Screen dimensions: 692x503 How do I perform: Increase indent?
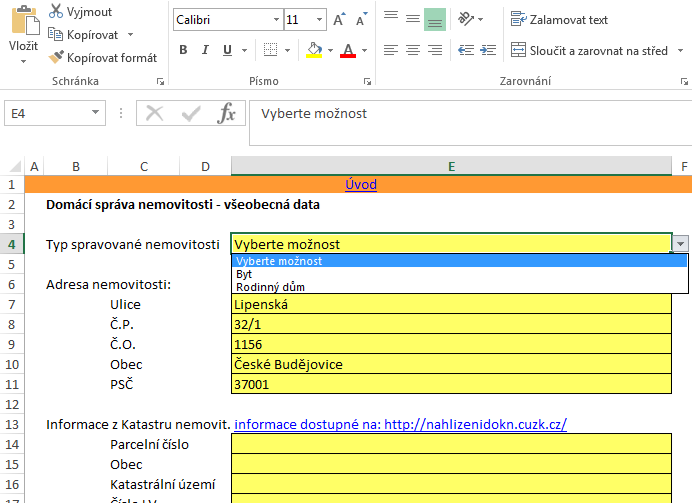(x=488, y=50)
